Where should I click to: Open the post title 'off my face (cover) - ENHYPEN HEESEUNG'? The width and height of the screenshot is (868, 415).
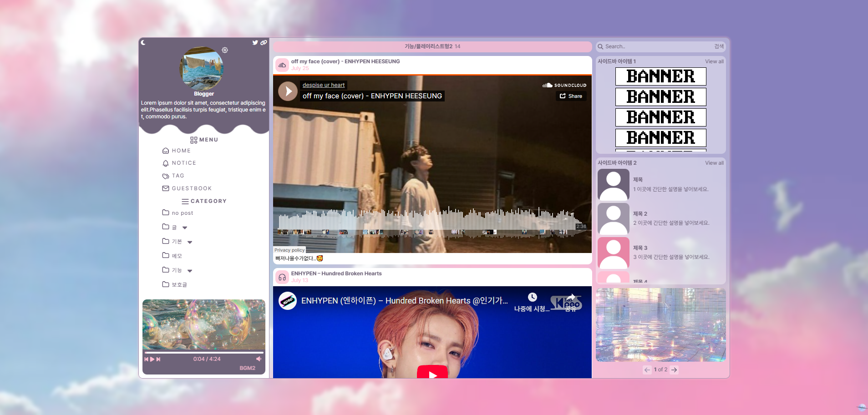click(x=345, y=61)
